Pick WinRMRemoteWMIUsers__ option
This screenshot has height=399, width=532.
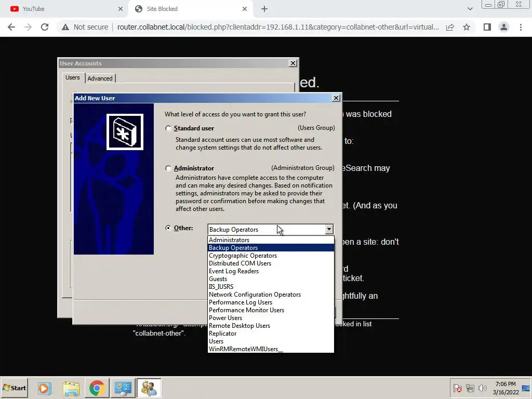pyautogui.click(x=271, y=349)
